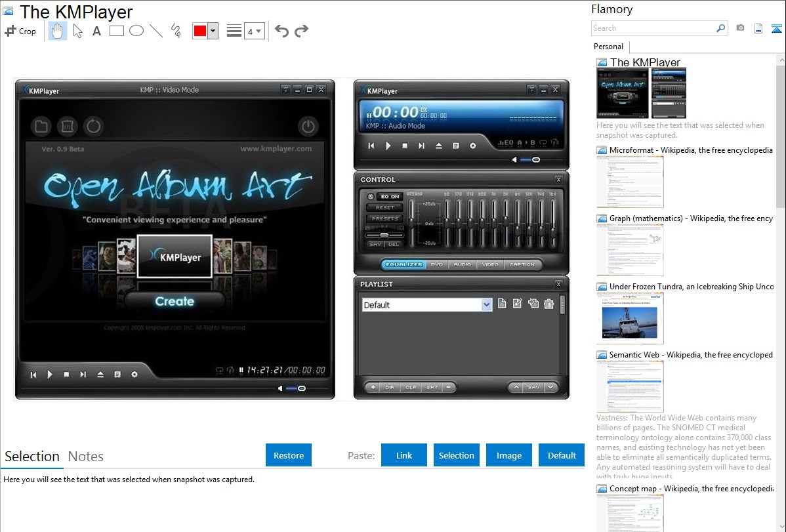Play video in the KMP Video Mode window
786x532 pixels.
[x=50, y=375]
